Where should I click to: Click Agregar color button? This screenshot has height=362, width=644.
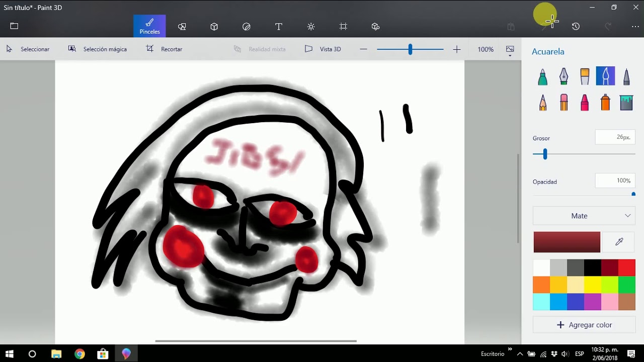point(584,325)
